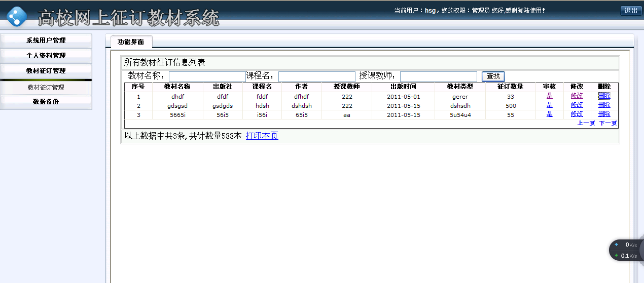Image resolution: width=644 pixels, height=283 pixels.
Task: Click 征订数量 column header
Action: click(510, 87)
